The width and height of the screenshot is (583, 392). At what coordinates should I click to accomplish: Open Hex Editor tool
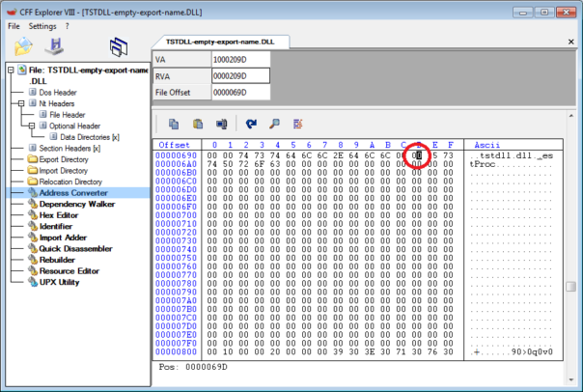[59, 215]
